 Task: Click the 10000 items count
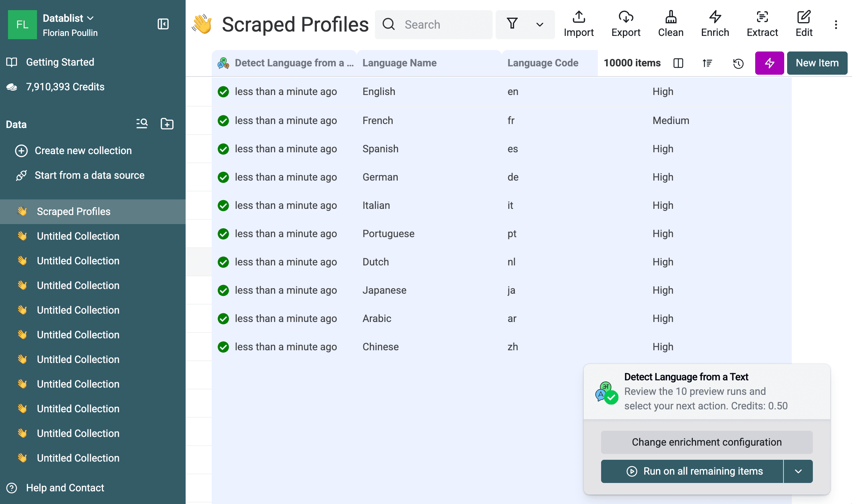pos(632,63)
